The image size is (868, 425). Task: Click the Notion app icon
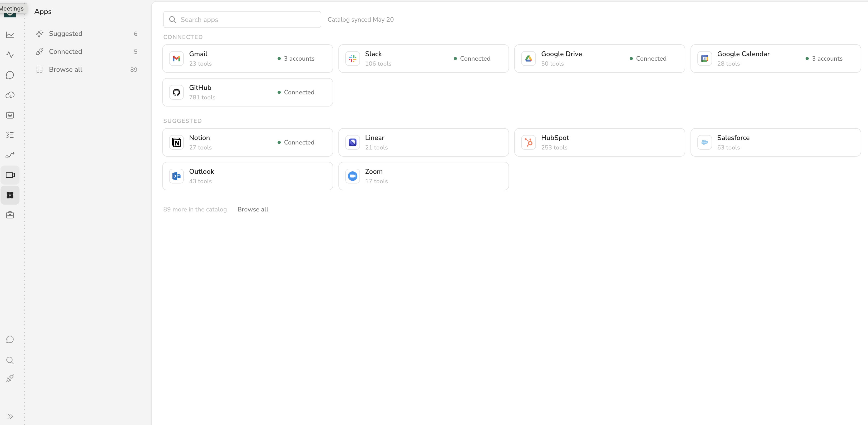coord(176,142)
